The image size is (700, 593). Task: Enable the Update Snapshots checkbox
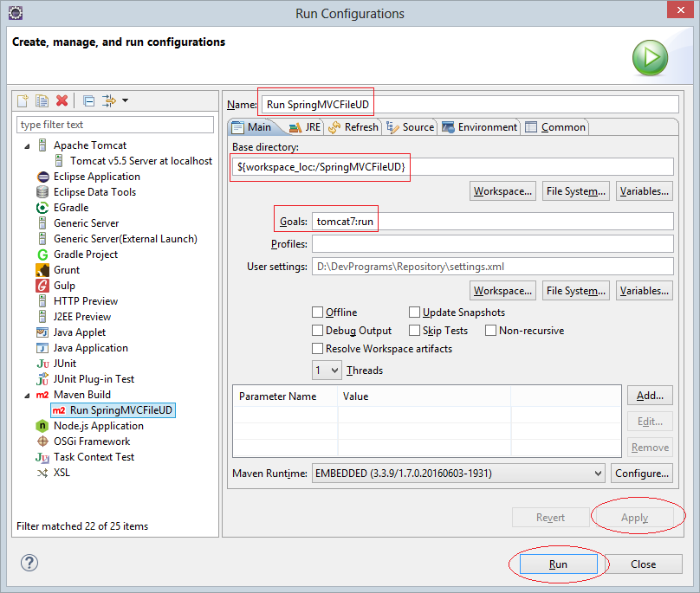coord(414,312)
